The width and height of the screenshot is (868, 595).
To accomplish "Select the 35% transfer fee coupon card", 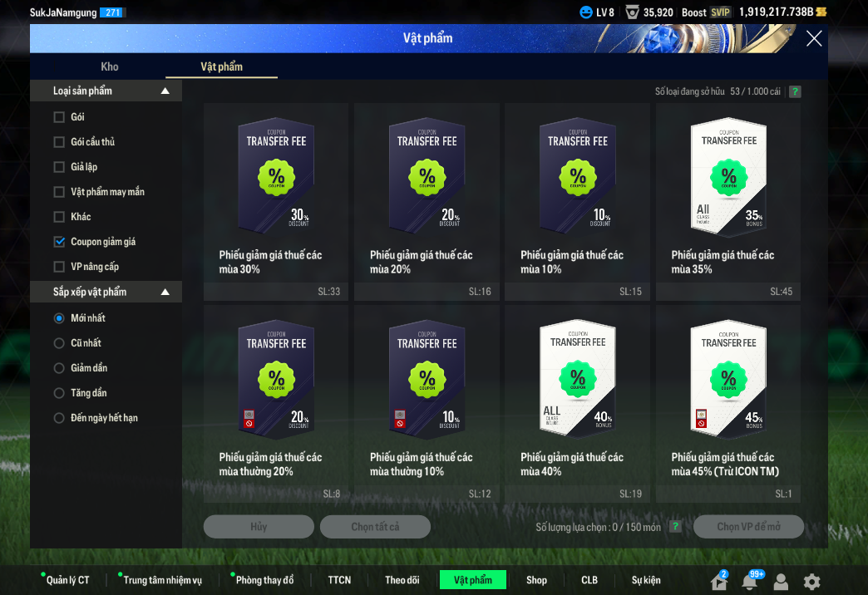I will click(x=728, y=201).
